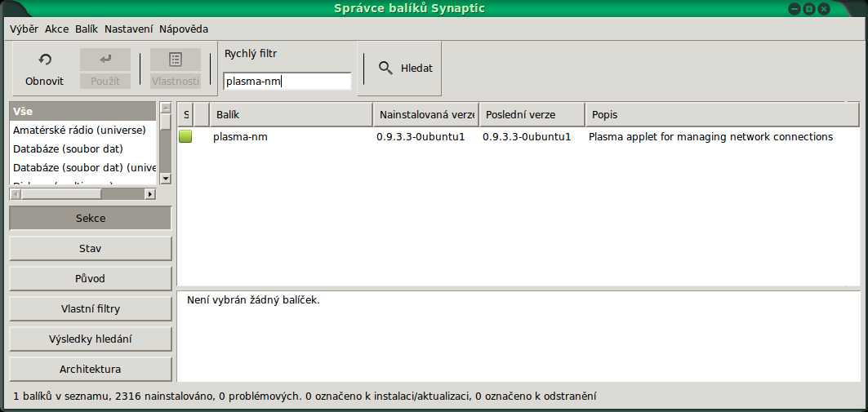Click the Vlastnosti properties toolbar button
868x412 pixels.
click(x=176, y=69)
